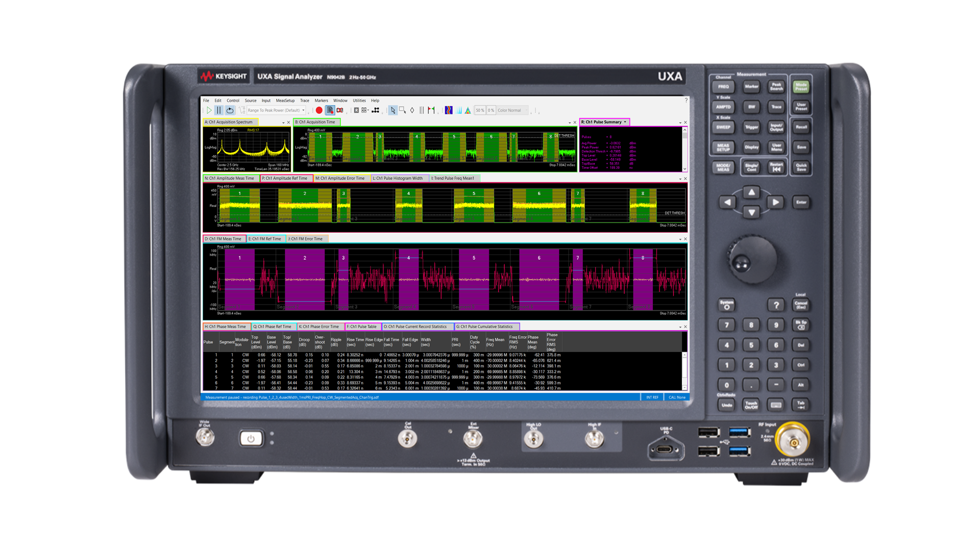Select the diamond marker tool
The width and height of the screenshot is (980, 551).
[x=412, y=110]
